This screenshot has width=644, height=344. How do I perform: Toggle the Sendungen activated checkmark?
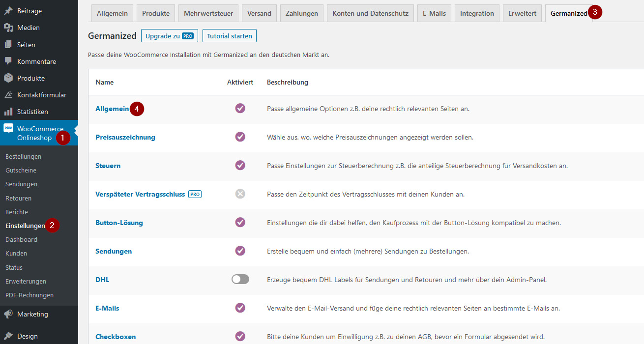[x=240, y=251]
